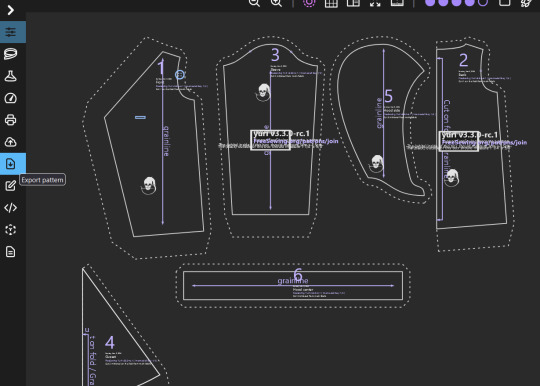This screenshot has width=540, height=386.
Task: Click the button snippet on part 1
Action: 179,74
